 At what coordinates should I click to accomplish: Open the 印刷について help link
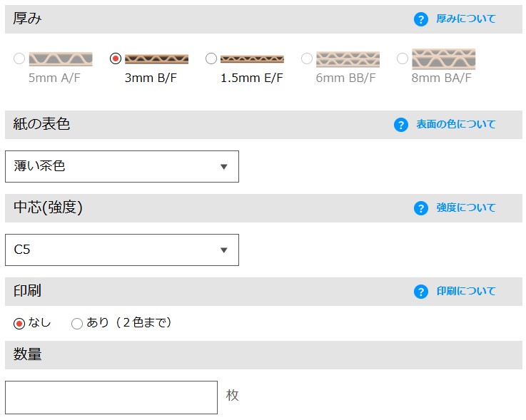tap(465, 292)
